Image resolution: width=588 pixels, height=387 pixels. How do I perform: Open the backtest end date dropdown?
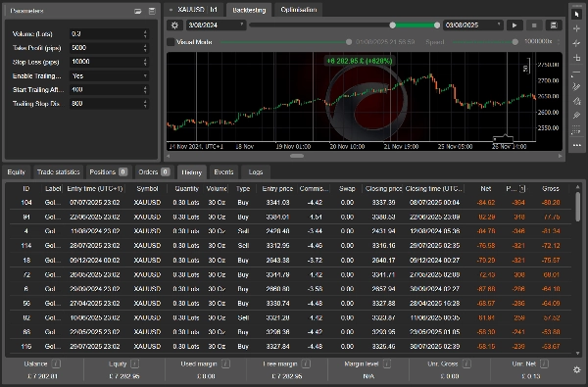tap(472, 25)
